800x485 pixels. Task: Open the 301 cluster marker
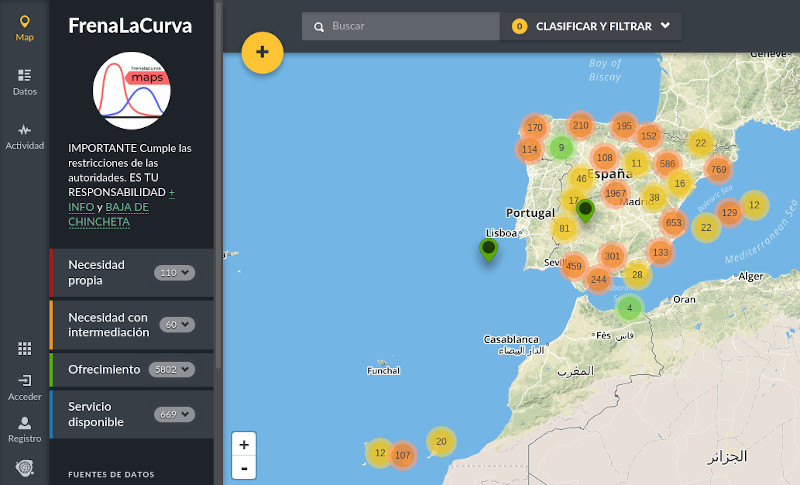pyautogui.click(x=612, y=256)
